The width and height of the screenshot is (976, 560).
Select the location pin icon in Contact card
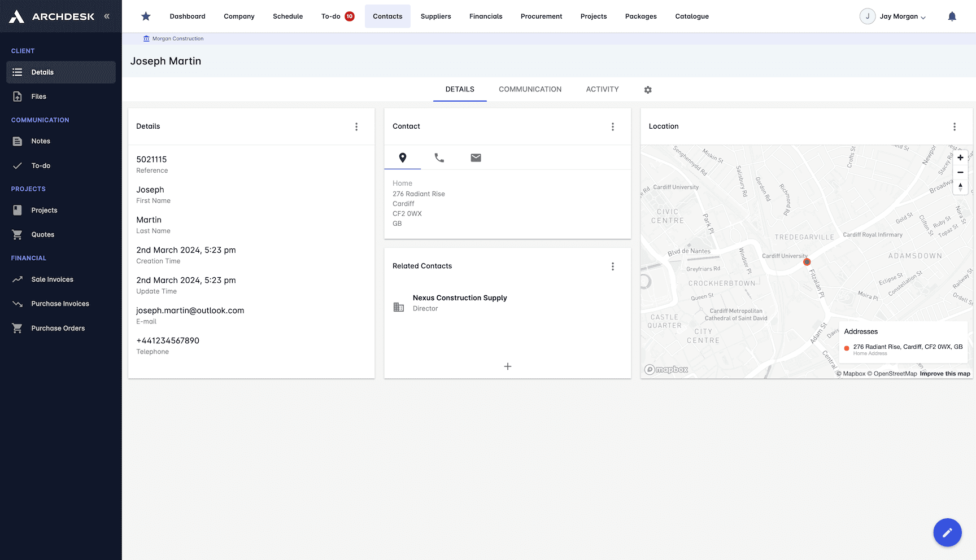coord(403,158)
